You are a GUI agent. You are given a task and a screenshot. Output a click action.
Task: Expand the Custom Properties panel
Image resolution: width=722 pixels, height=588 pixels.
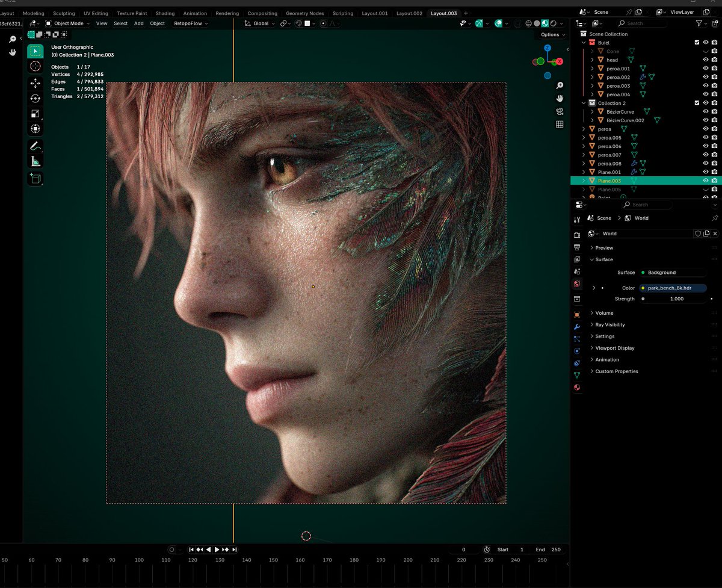pyautogui.click(x=617, y=371)
